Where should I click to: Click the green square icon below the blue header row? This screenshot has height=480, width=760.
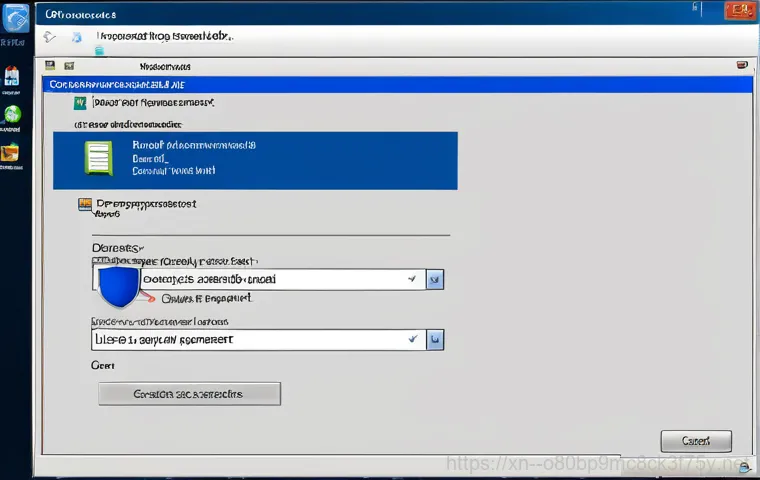click(80, 103)
